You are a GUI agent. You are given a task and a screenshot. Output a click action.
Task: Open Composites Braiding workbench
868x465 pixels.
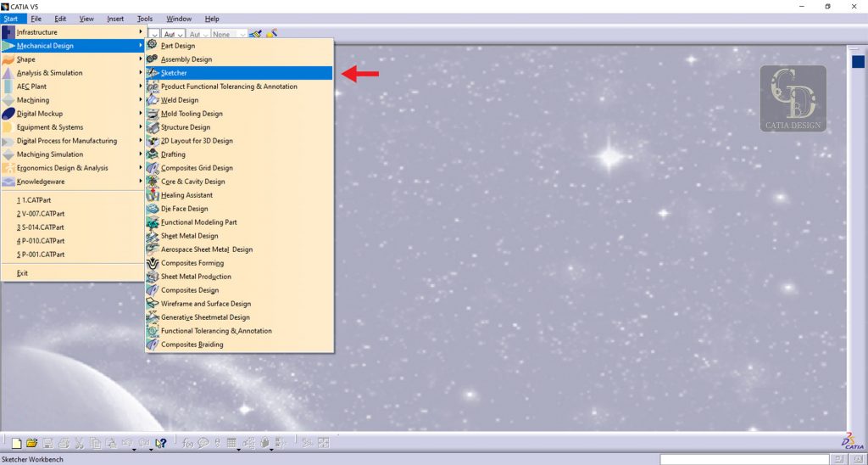(x=239, y=345)
